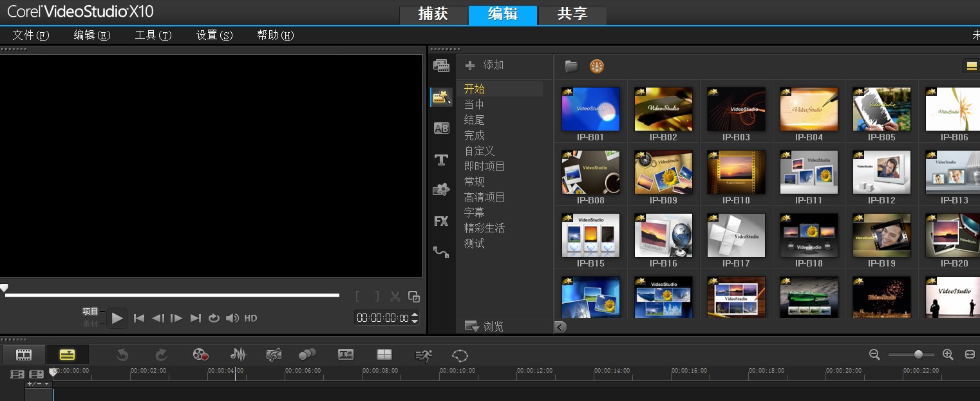Click the 添加 add folder button
Viewport: 980px width, 401px height.
[x=485, y=65]
